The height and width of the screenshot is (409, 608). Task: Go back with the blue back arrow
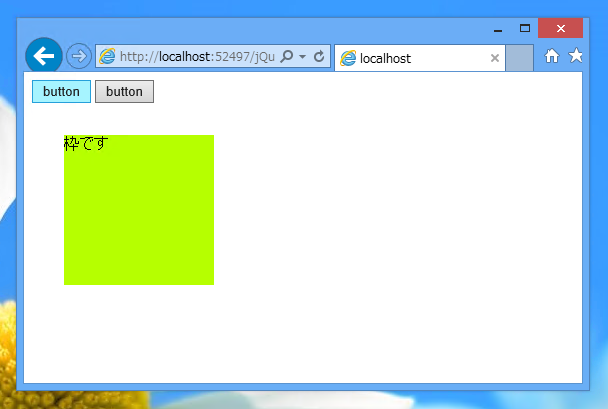click(44, 56)
